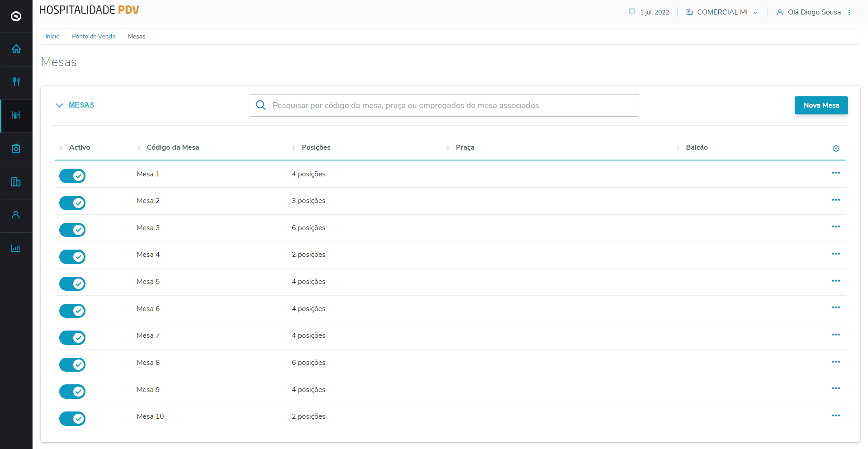
Task: Open the user options kebab menu
Action: coord(849,12)
